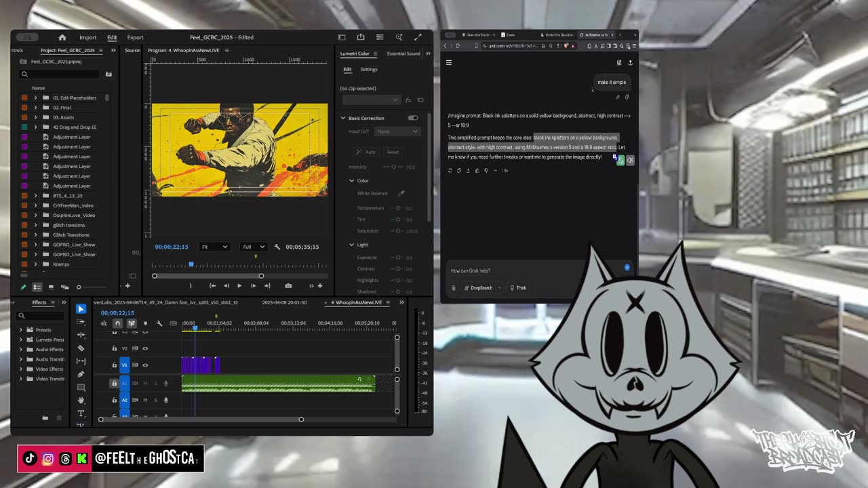Solo track A1 with S button
Screen dimensions: 868x488
pos(155,384)
